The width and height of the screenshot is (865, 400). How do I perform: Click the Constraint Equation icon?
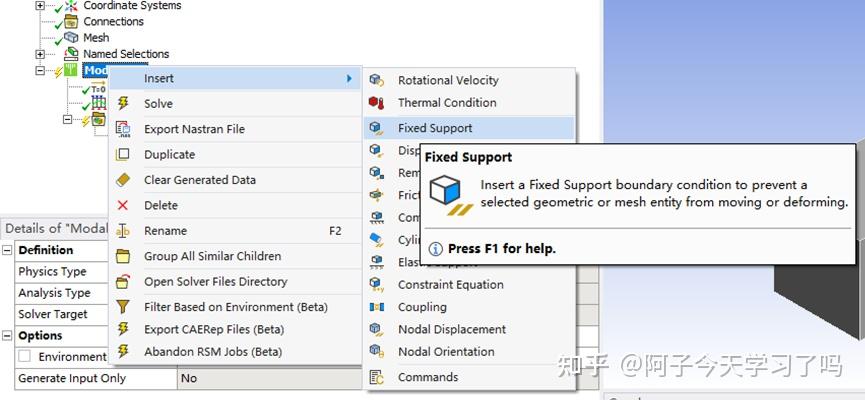coord(376,285)
